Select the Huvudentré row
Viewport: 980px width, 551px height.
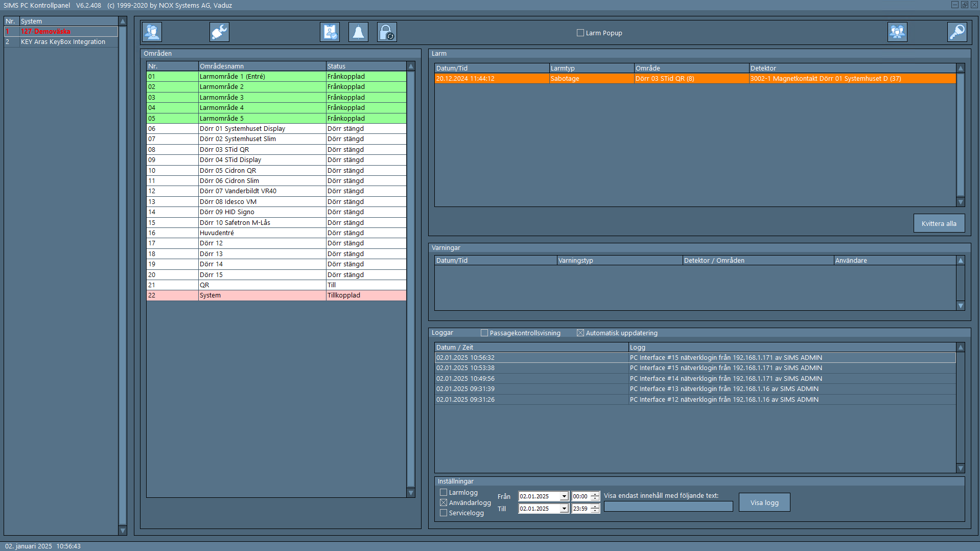276,233
